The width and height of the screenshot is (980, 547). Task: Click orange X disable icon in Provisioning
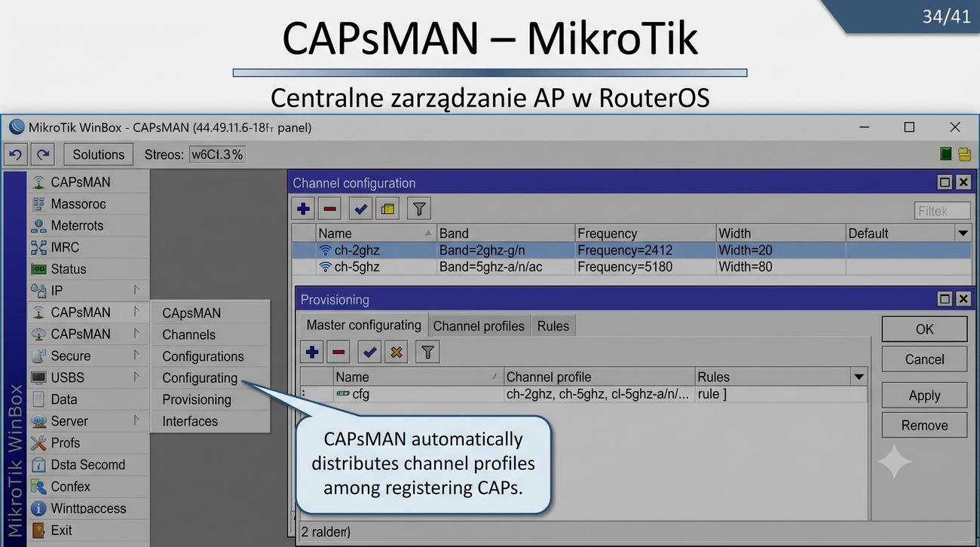click(x=396, y=351)
